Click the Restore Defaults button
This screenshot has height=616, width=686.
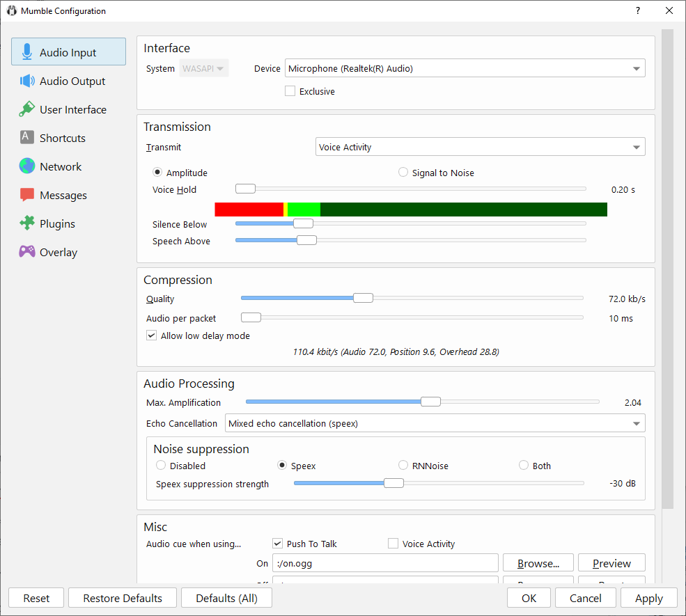click(123, 598)
